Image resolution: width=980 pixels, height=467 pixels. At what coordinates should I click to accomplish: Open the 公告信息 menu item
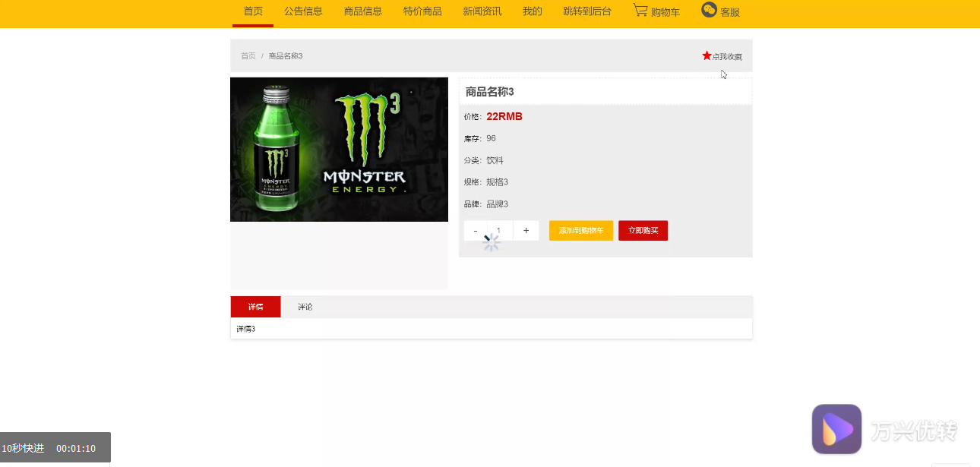tap(303, 11)
